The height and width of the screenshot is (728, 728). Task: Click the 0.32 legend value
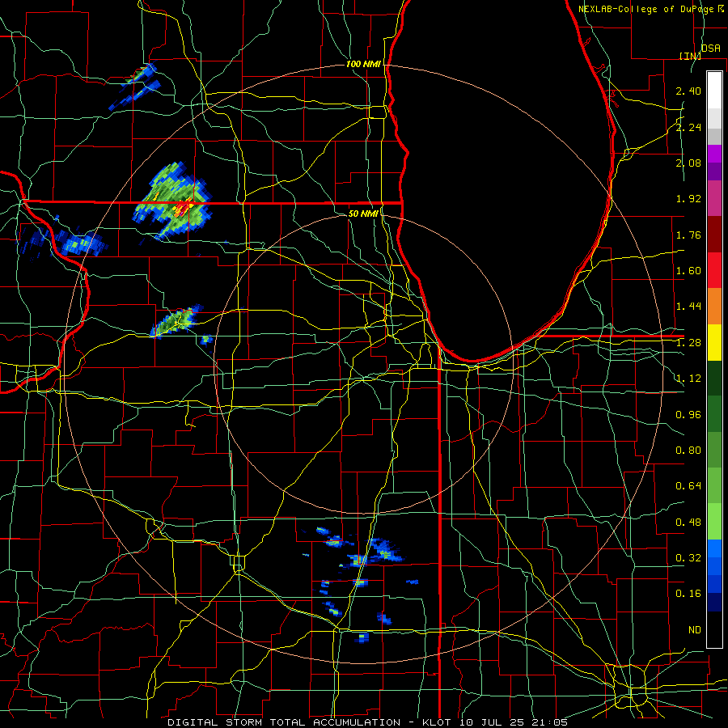click(x=688, y=558)
